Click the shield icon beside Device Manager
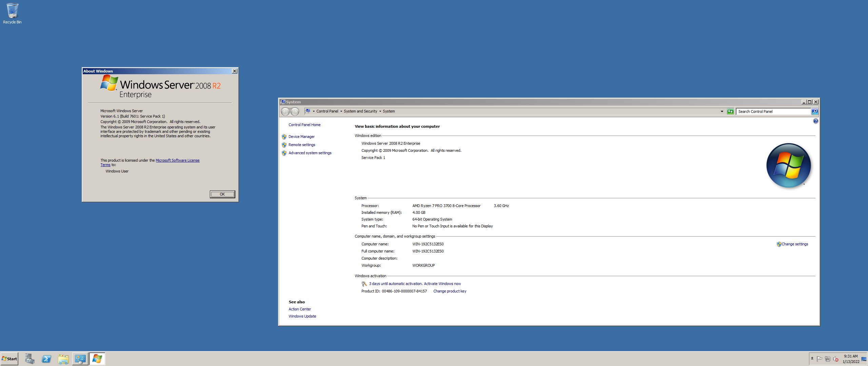Image resolution: width=868 pixels, height=366 pixels. coord(284,137)
